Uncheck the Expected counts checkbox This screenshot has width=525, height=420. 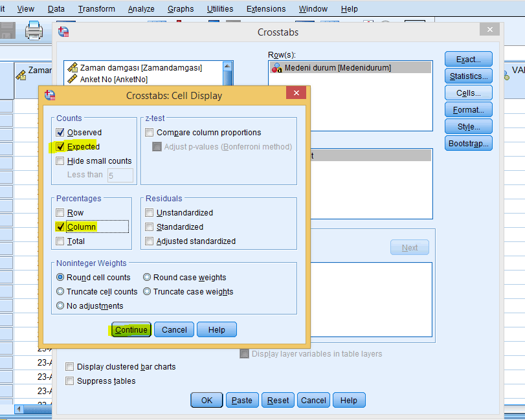(61, 147)
